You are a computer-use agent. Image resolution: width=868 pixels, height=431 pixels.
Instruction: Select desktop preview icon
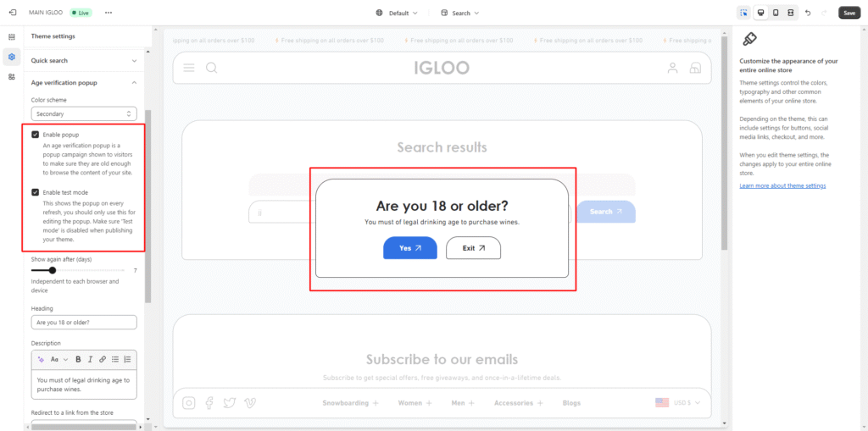pyautogui.click(x=760, y=13)
